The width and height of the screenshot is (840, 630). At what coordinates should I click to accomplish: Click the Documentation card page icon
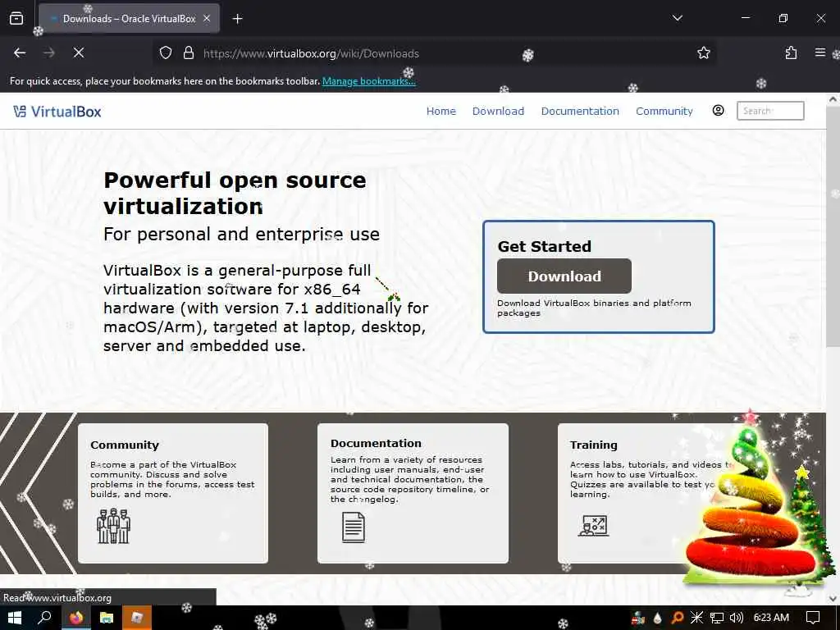point(354,527)
